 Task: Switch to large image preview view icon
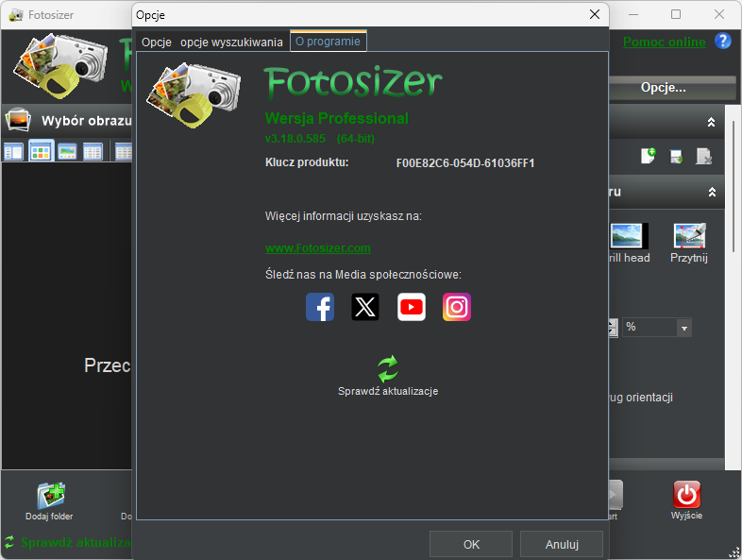pyautogui.click(x=67, y=152)
